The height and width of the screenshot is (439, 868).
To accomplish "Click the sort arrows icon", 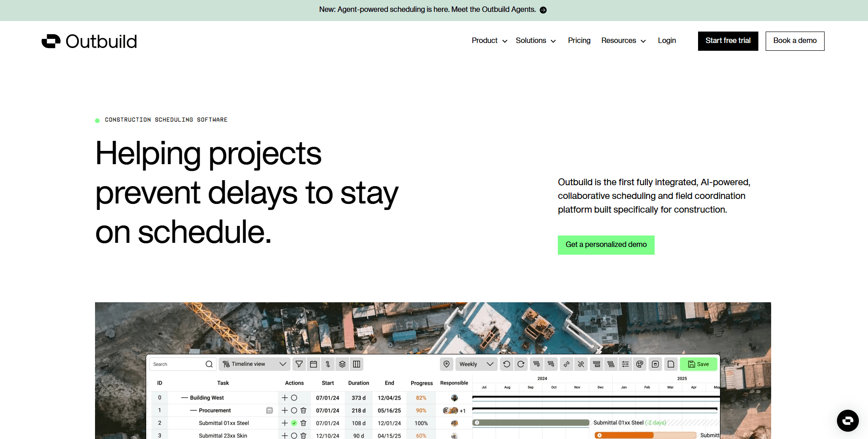I will click(x=328, y=364).
